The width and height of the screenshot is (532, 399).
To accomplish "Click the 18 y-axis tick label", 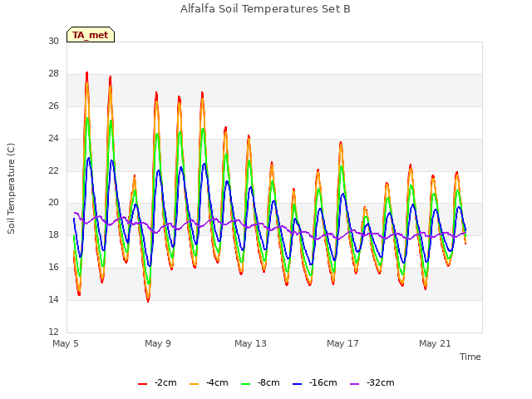I will [x=53, y=234].
